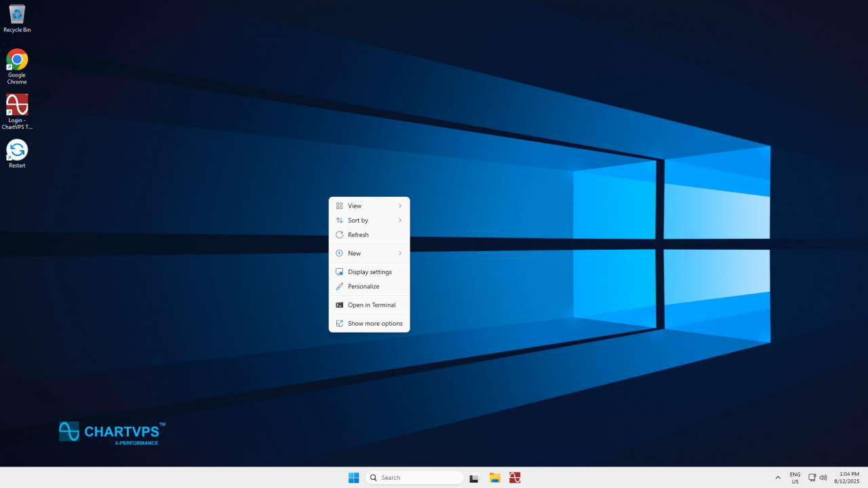Screen dimensions: 868x488
Task: Expand the Sort by submenu
Action: 369,221
